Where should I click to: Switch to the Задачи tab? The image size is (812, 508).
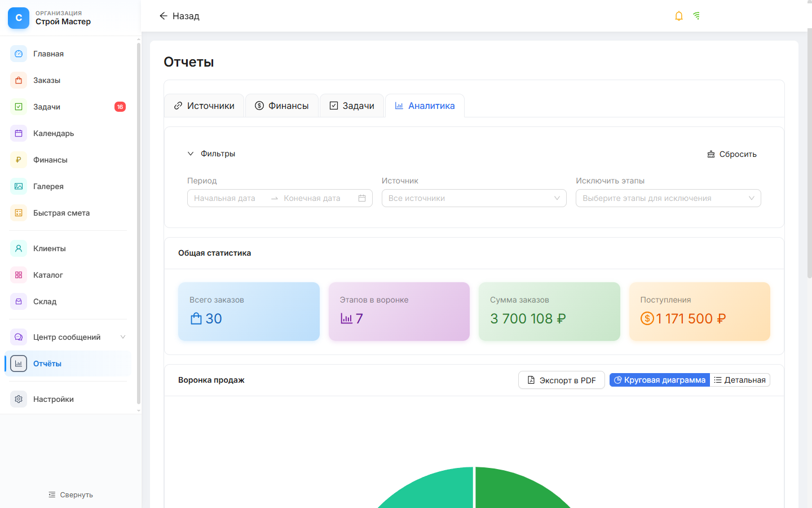tap(352, 106)
